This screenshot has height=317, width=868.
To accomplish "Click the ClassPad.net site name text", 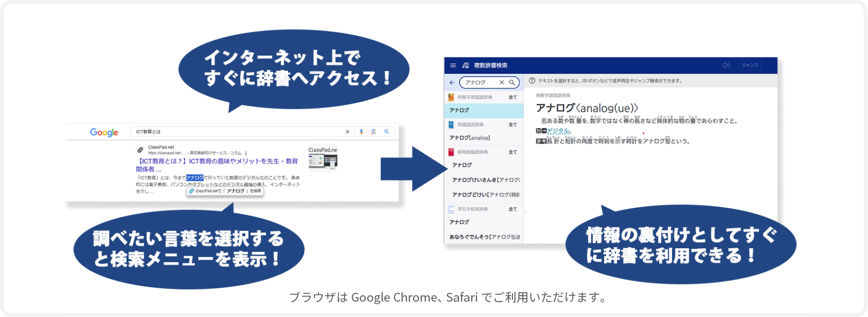I will tap(161, 147).
